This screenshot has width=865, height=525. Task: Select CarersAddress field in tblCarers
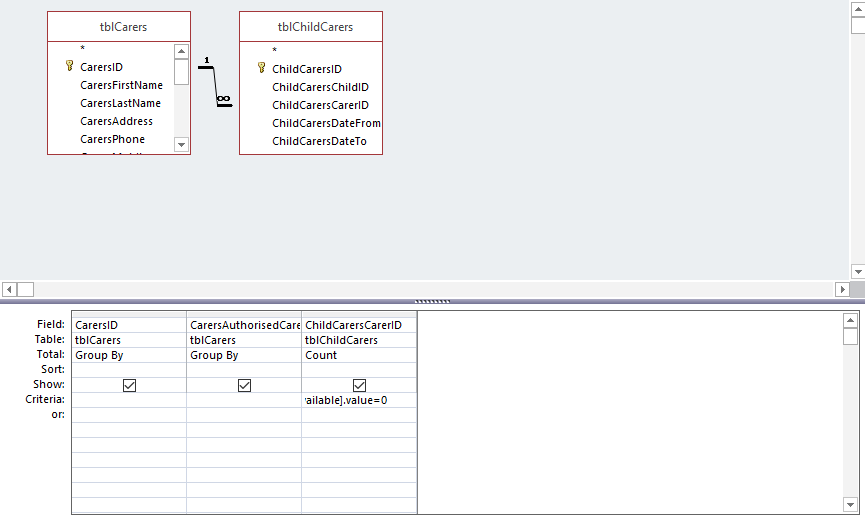[116, 121]
